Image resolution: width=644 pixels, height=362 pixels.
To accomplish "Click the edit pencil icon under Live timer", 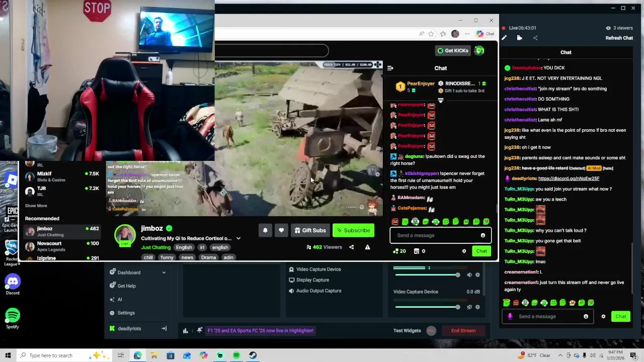I will [504, 38].
